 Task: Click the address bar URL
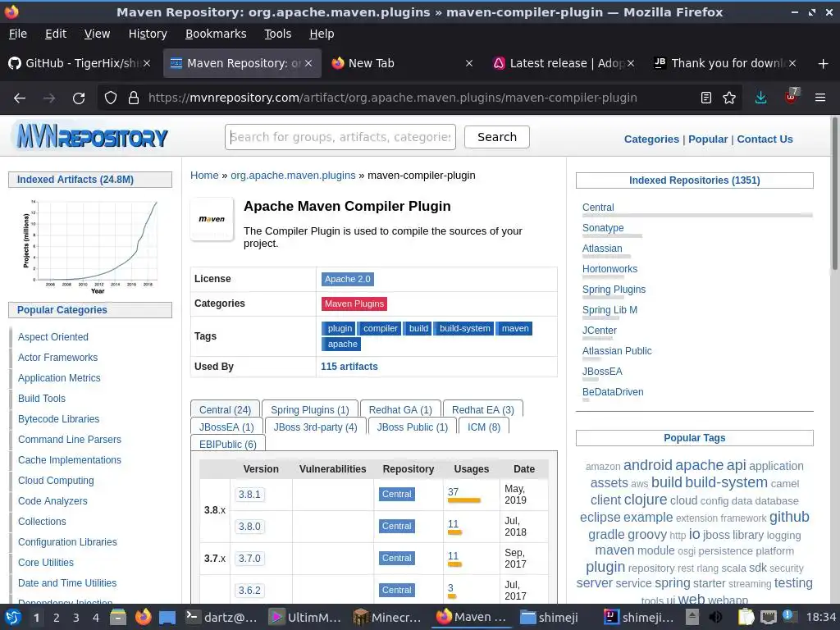(393, 98)
